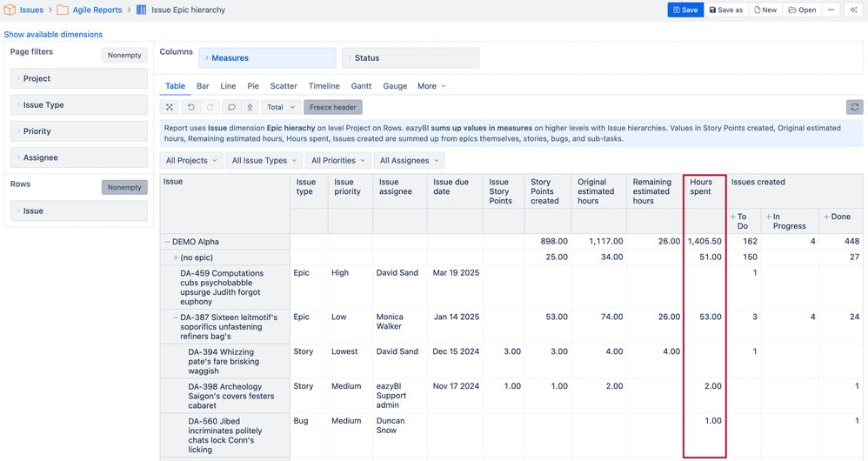Image resolution: width=868 pixels, height=461 pixels.
Task: Refresh the report with the reload icon
Action: point(855,107)
